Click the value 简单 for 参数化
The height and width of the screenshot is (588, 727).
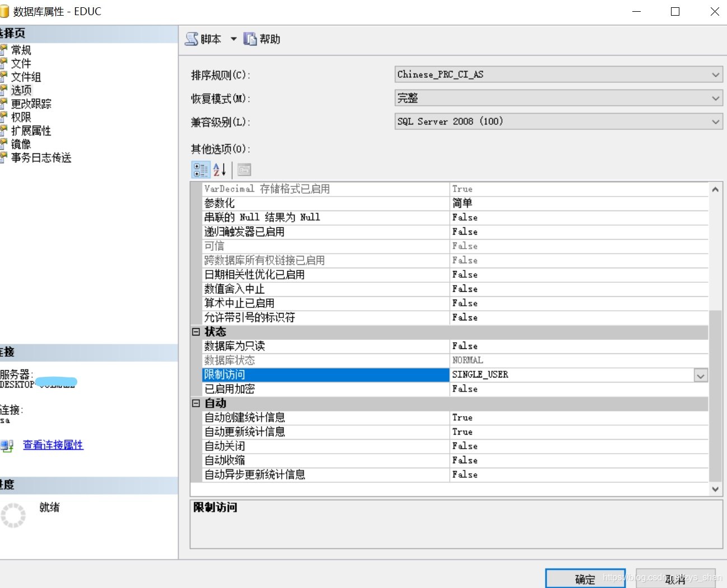(x=462, y=203)
